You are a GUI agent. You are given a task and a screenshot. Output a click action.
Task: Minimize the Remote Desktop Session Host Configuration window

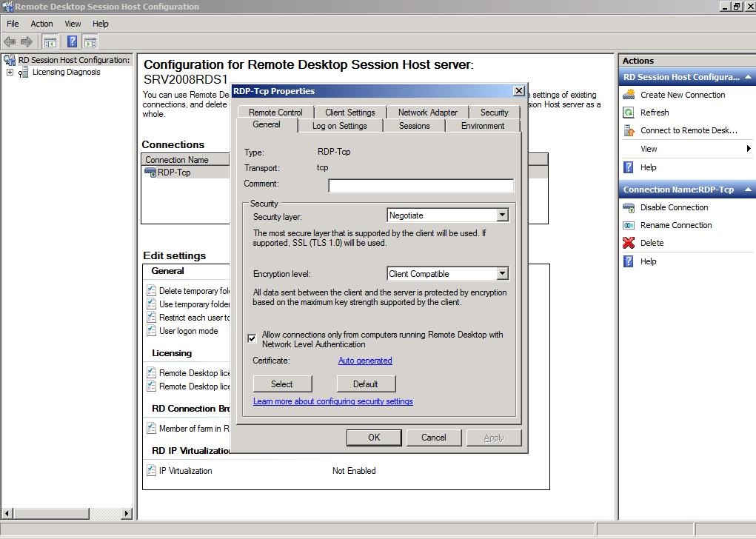(x=725, y=6)
